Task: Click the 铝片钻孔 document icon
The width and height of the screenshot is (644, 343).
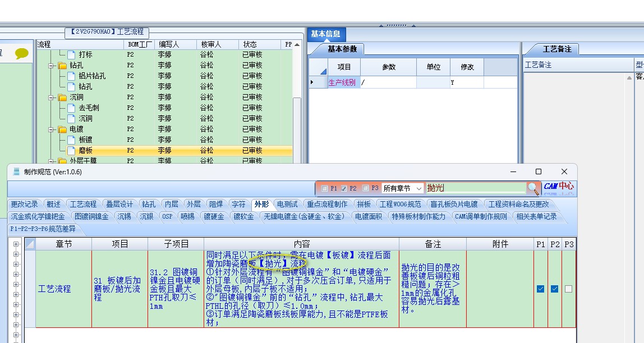Action: coord(71,76)
